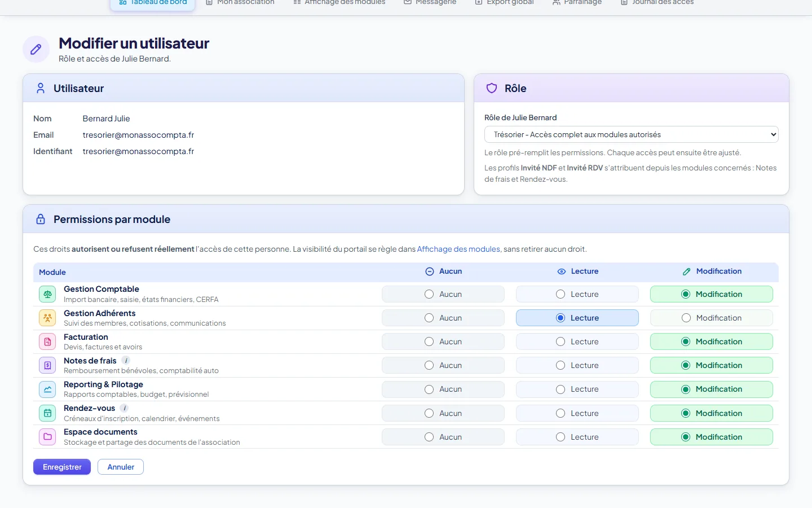Click the Notes de frais module icon
The height and width of the screenshot is (508, 812).
[47, 365]
